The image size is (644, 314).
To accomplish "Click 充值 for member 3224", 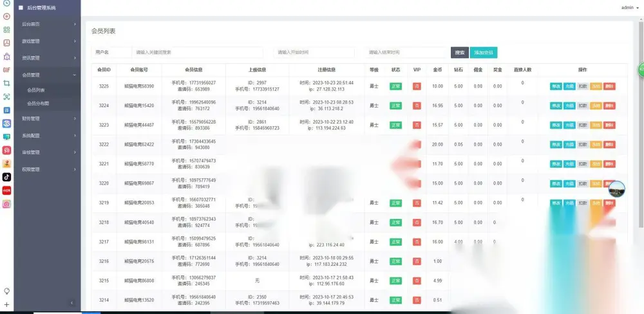I will (x=569, y=106).
